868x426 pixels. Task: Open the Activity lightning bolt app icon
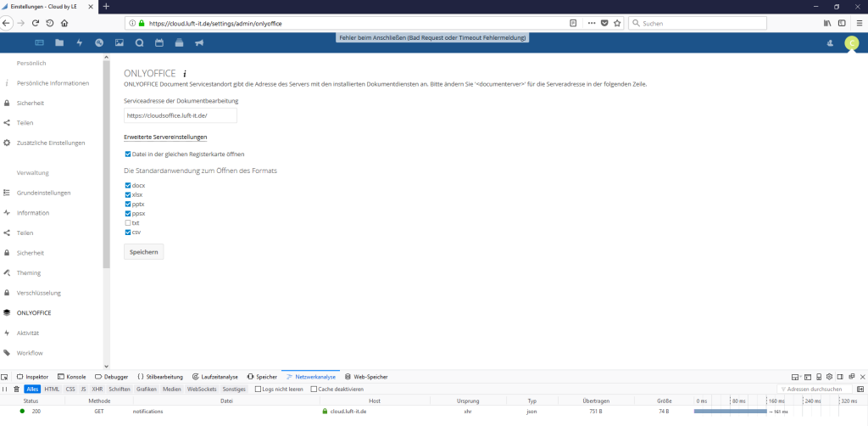click(79, 42)
